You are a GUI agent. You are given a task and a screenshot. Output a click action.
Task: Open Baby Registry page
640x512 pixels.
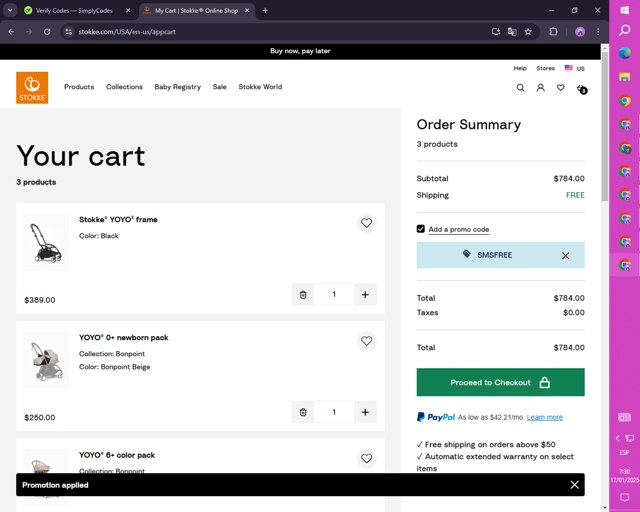(178, 87)
